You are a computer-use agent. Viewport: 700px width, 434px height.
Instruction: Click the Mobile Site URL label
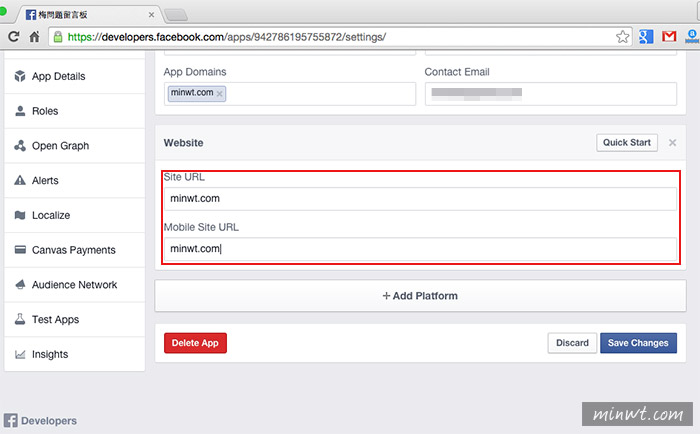(201, 227)
